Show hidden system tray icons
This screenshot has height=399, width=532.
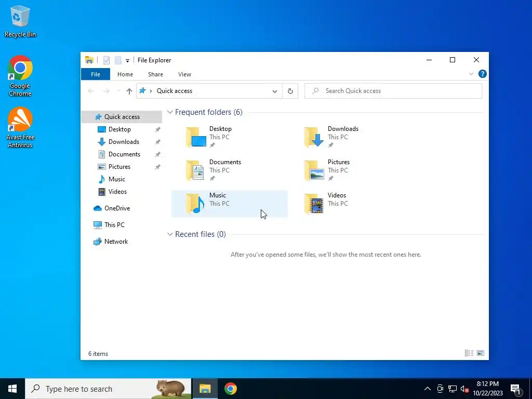(428, 389)
